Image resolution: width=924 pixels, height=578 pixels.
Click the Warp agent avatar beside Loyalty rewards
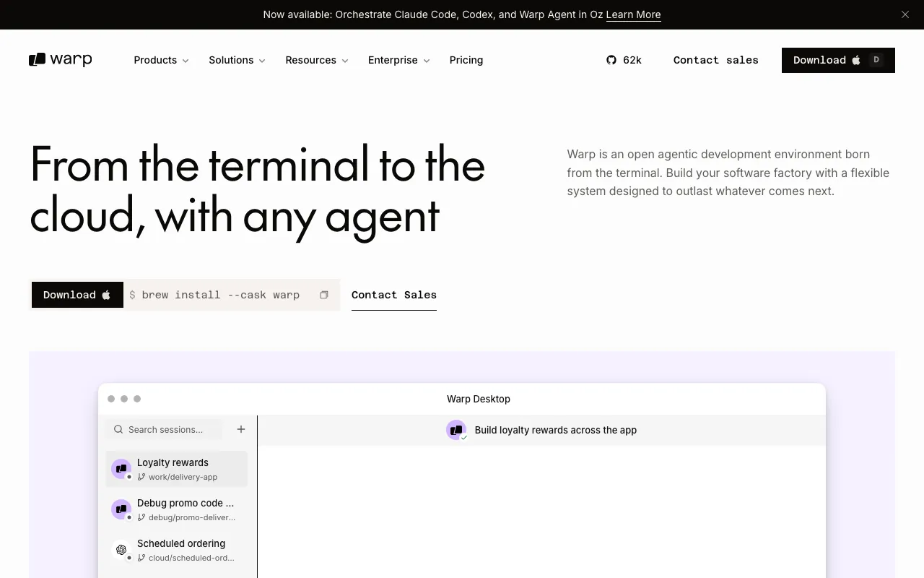tap(121, 469)
